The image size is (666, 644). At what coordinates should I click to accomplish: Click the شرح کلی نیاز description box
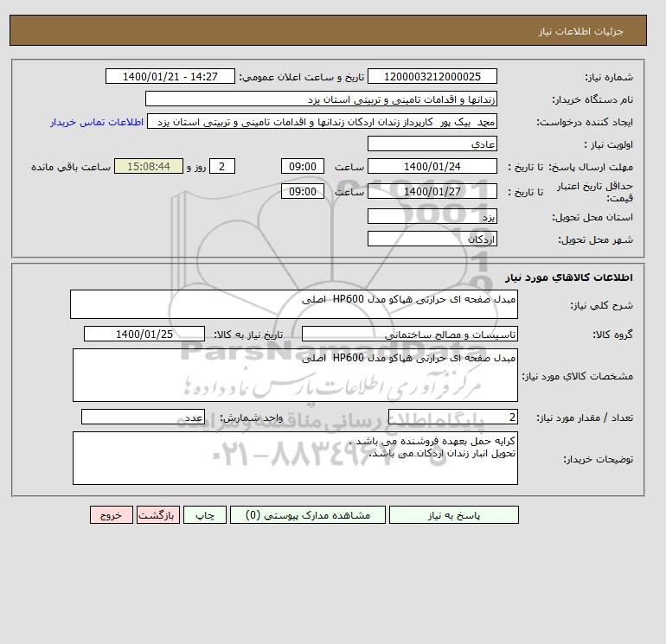(x=294, y=304)
